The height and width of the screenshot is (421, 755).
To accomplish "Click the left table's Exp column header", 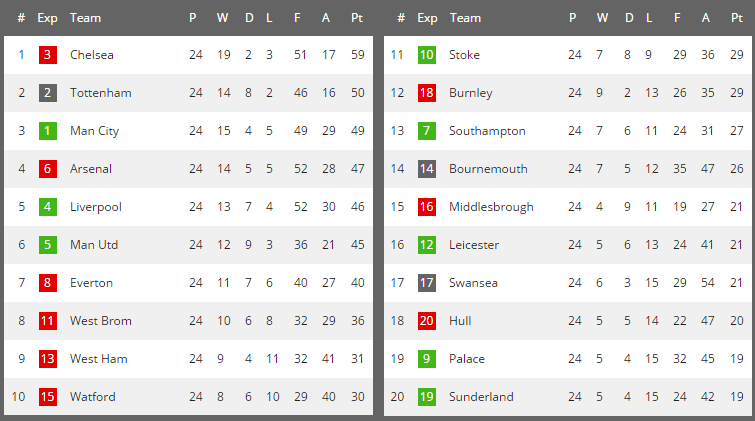I will (47, 19).
